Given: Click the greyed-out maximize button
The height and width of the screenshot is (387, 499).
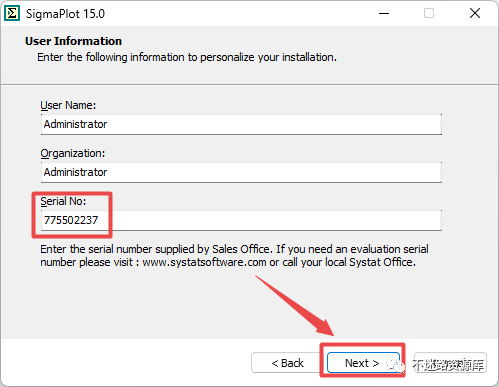Looking at the screenshot, I should (x=429, y=13).
